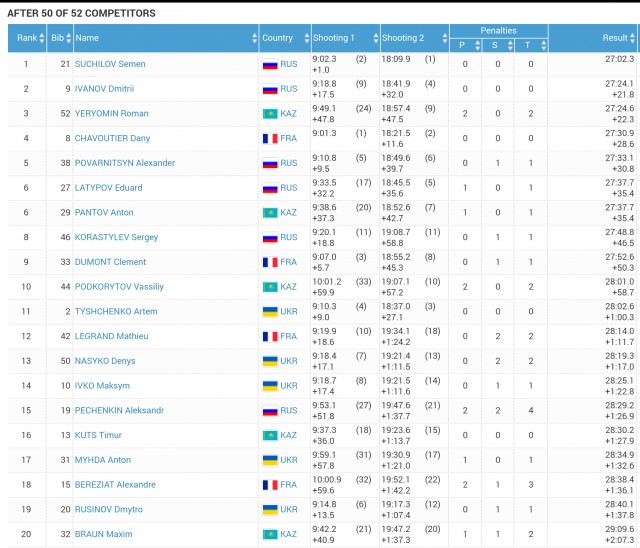Sort by Penalties P column arrows
The image size is (640, 548).
click(478, 45)
